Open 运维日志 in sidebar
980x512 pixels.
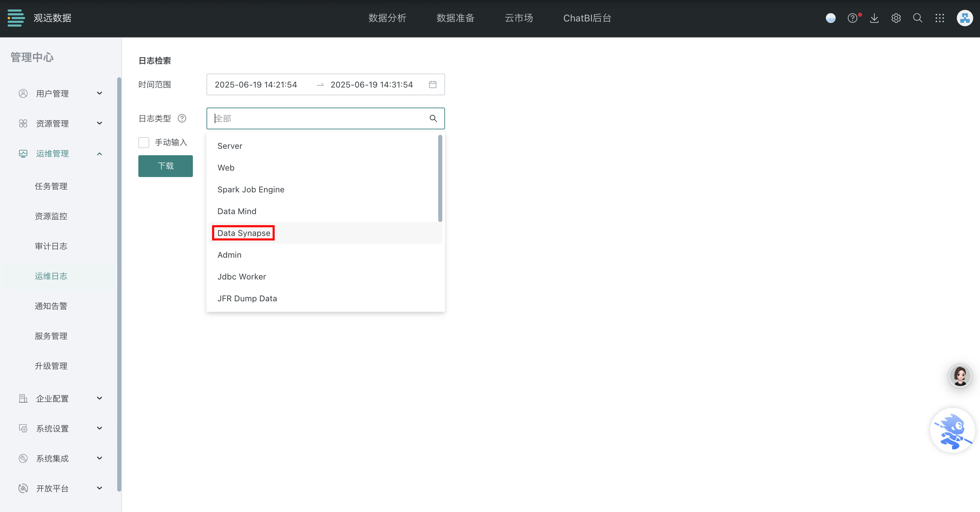point(51,276)
